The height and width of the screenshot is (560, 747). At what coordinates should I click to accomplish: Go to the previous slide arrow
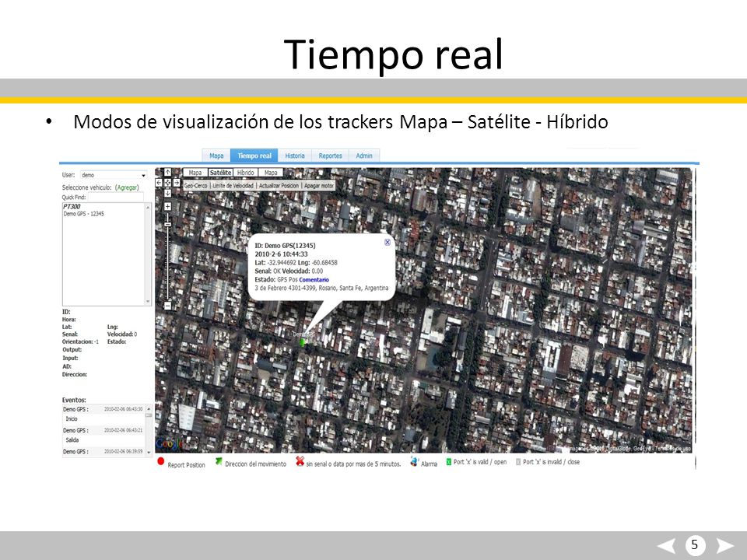tap(667, 546)
